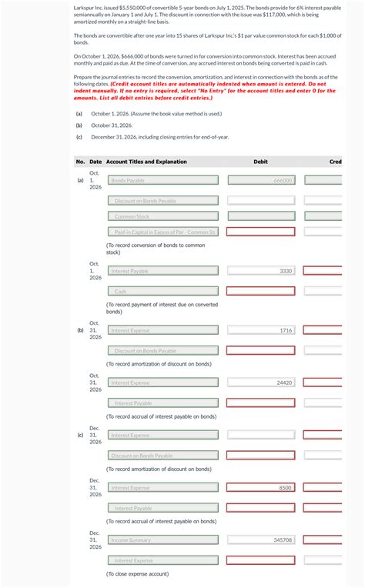
Task: Open the Common Stock account title dropdown
Action: [x=163, y=216]
